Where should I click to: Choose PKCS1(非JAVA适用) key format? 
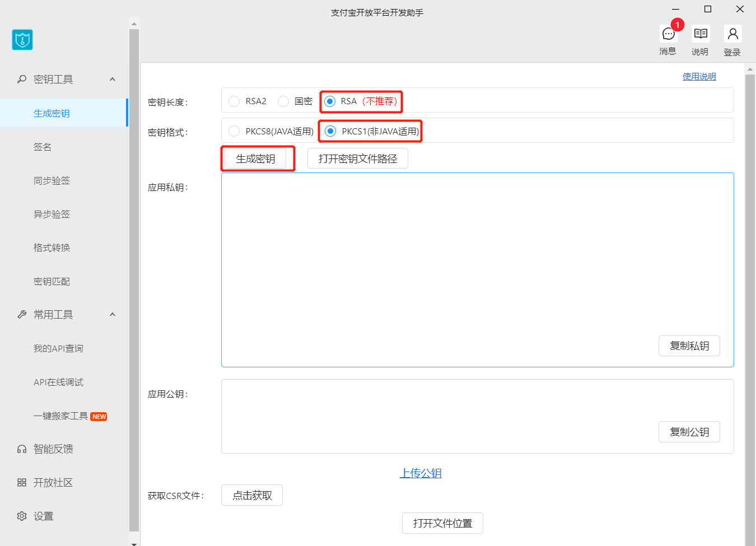[x=330, y=131]
